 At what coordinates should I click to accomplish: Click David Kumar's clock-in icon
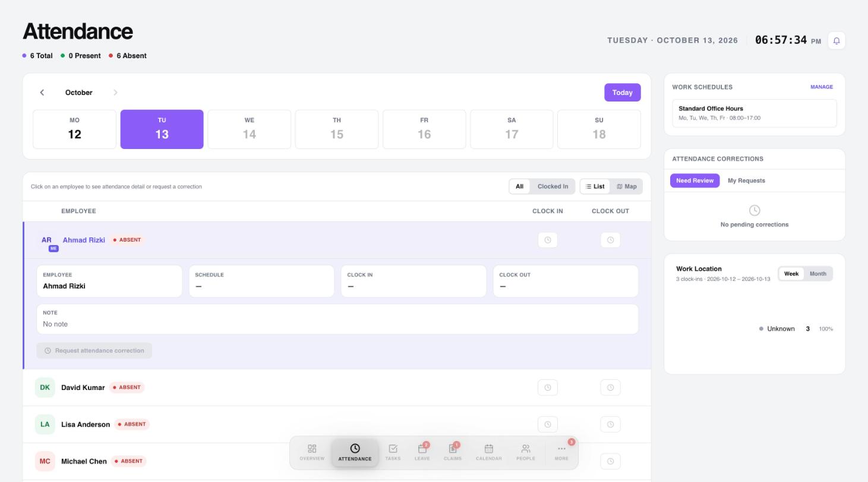(x=548, y=388)
